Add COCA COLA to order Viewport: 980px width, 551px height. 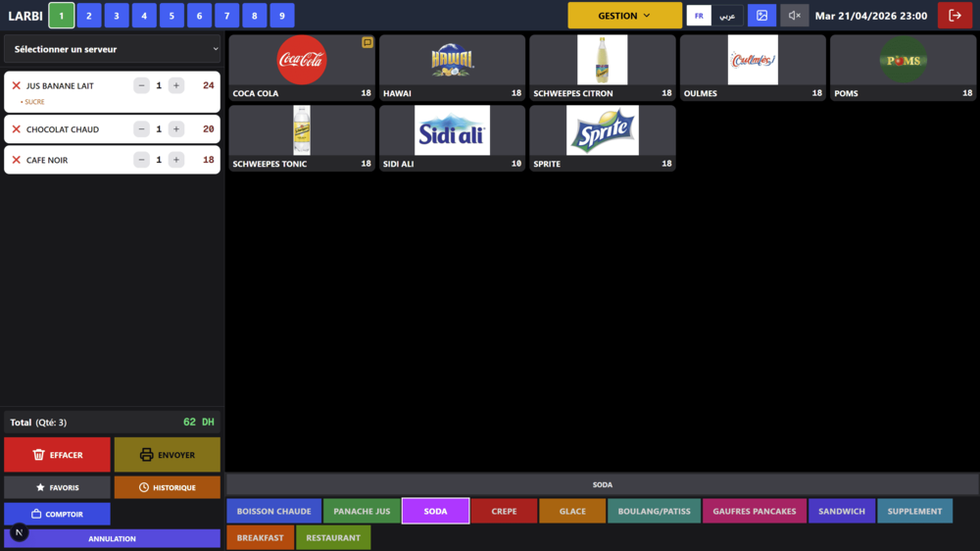tap(302, 68)
